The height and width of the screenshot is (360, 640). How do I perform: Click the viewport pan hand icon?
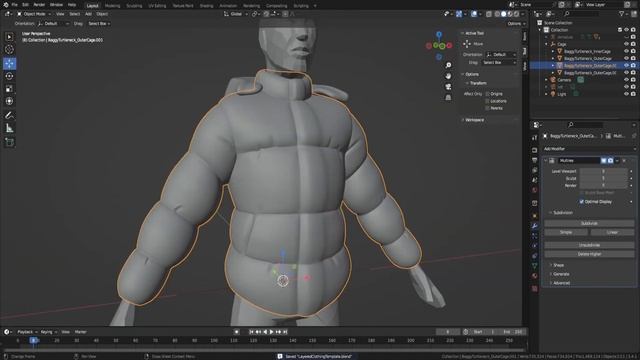coord(448,76)
